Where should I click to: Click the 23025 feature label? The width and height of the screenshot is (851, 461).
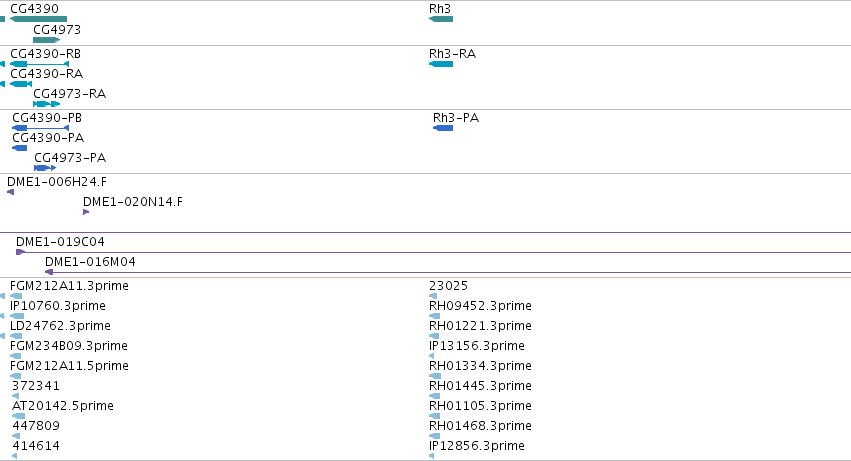[x=448, y=286]
